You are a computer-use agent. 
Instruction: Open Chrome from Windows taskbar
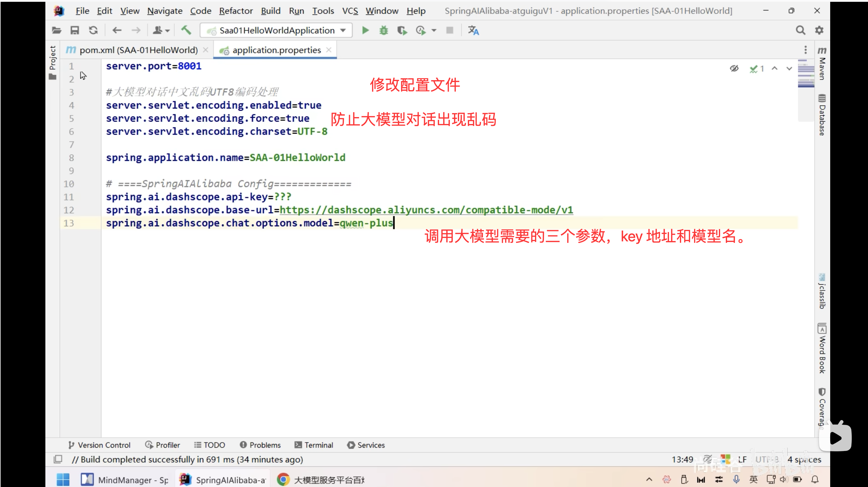tap(283, 479)
